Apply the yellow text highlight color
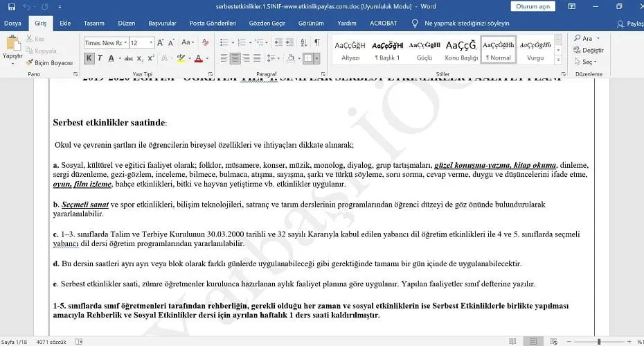This screenshot has width=644, height=346. point(181,58)
